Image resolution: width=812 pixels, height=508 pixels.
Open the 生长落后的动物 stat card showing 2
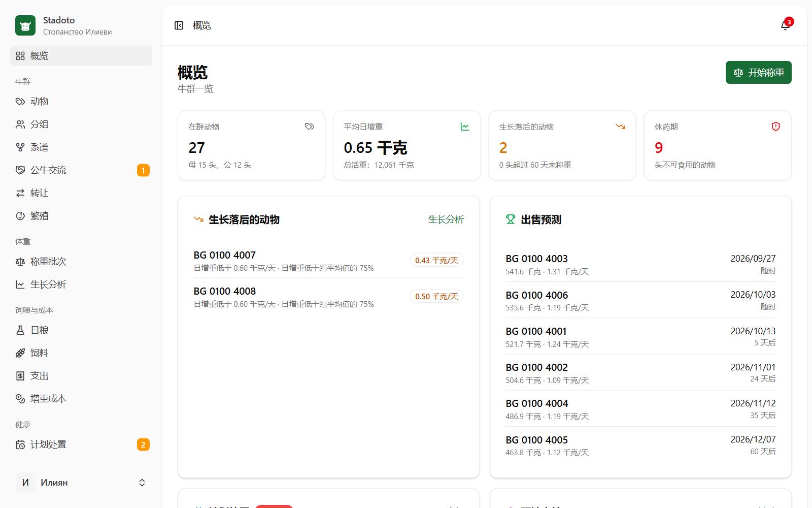point(562,145)
